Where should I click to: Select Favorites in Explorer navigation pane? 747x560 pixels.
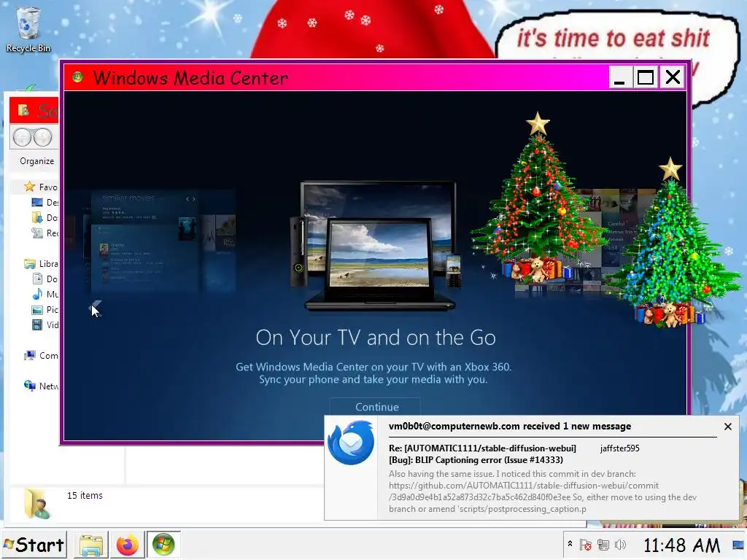(41, 187)
